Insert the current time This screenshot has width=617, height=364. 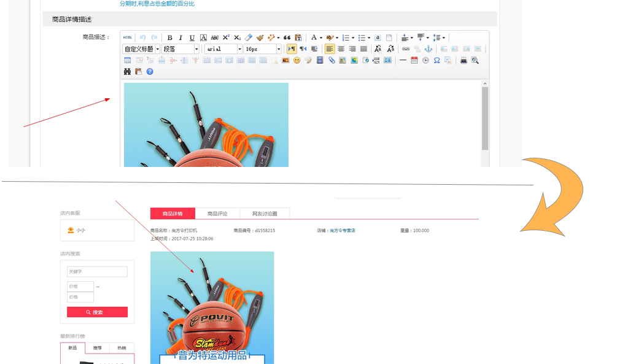pos(426,60)
